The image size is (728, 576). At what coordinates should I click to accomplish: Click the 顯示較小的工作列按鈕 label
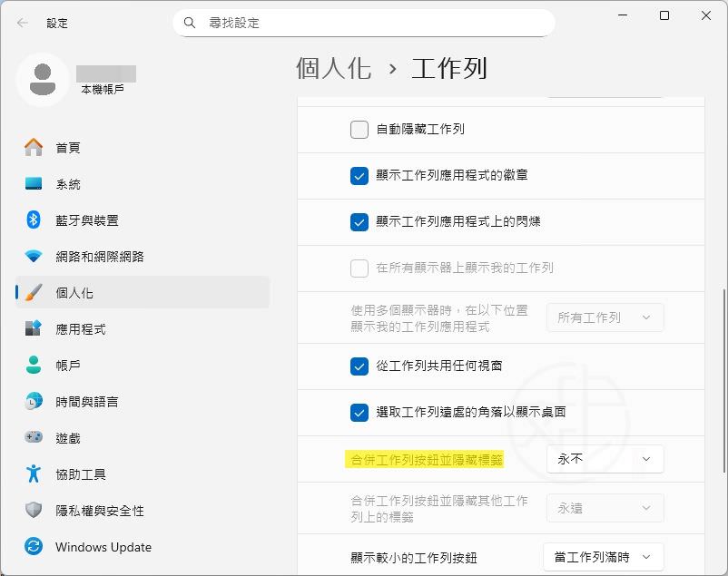(414, 558)
